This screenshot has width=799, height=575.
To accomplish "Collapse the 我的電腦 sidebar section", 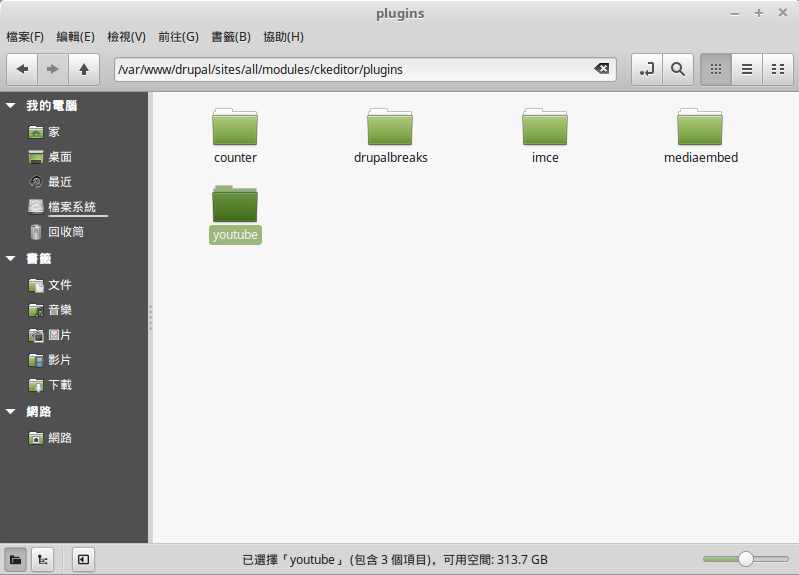I will tap(11, 106).
